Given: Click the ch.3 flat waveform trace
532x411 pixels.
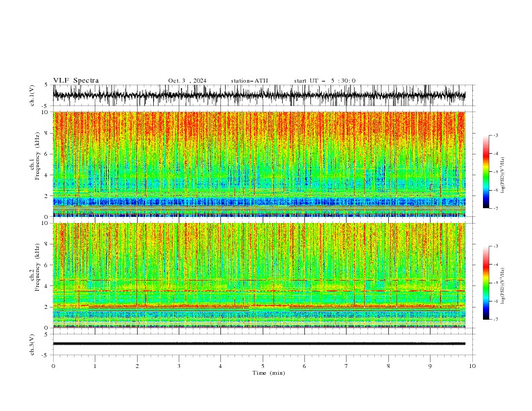Looking at the screenshot, I should [x=259, y=344].
